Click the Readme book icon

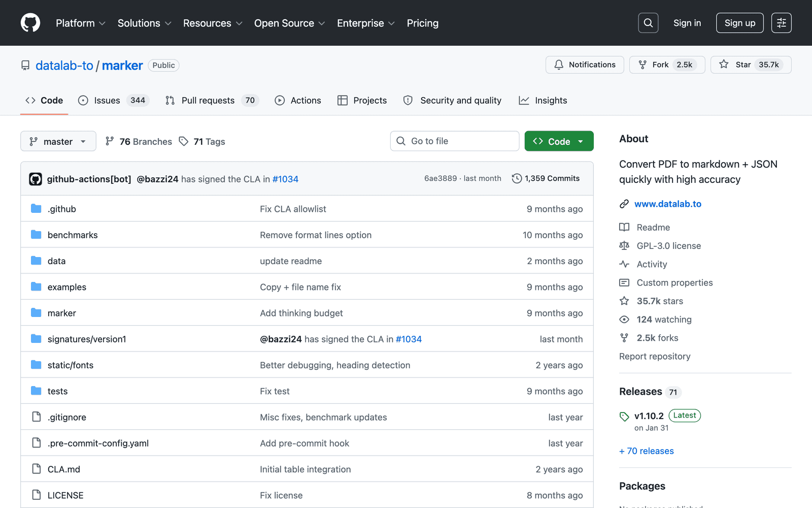coord(624,227)
